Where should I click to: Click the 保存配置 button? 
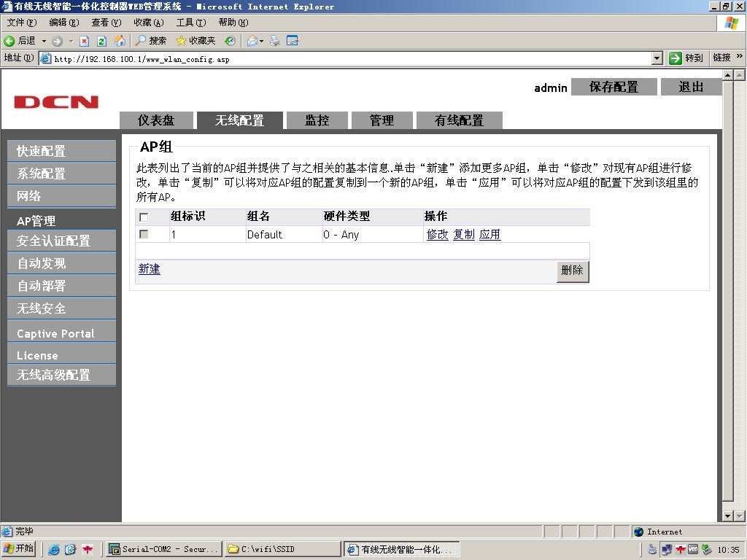tap(614, 87)
